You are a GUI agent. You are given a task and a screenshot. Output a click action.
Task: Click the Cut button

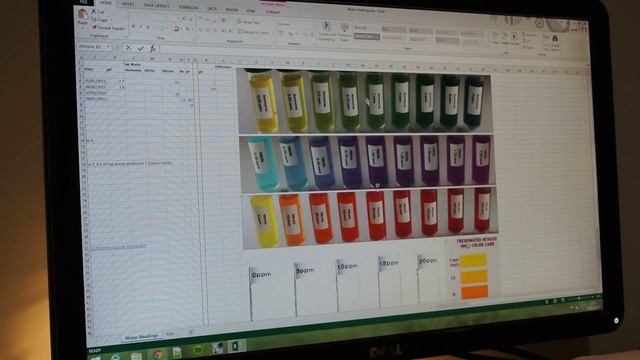click(99, 12)
